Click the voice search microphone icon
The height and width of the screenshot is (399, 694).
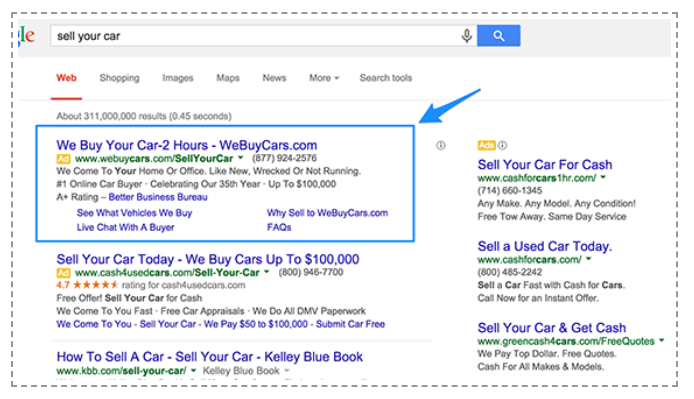tap(467, 36)
